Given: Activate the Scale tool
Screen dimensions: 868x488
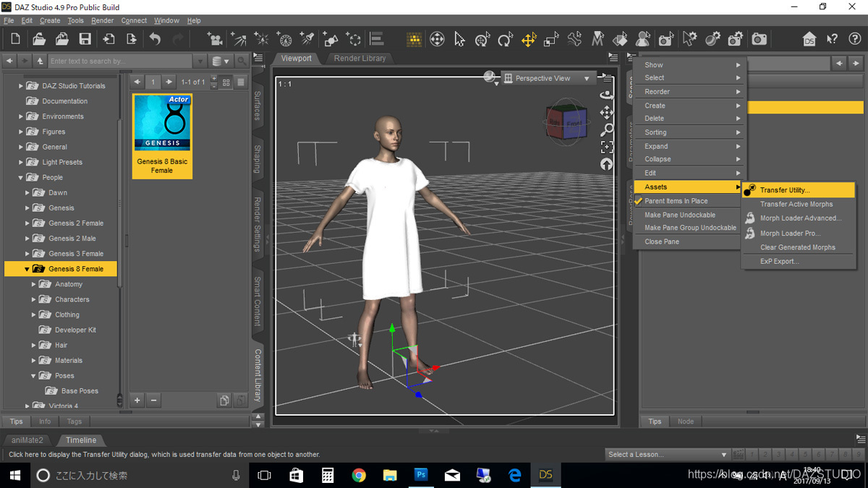Looking at the screenshot, I should click(x=552, y=39).
